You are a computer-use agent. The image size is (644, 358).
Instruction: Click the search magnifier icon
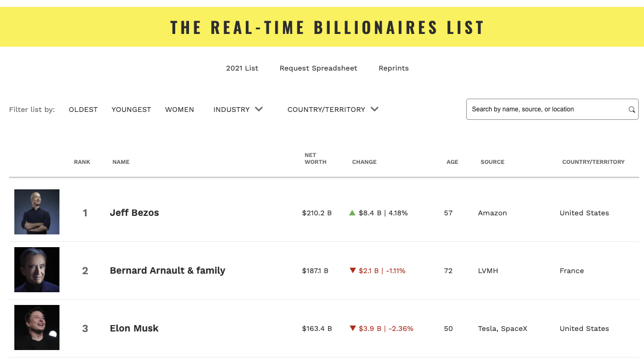[632, 110]
